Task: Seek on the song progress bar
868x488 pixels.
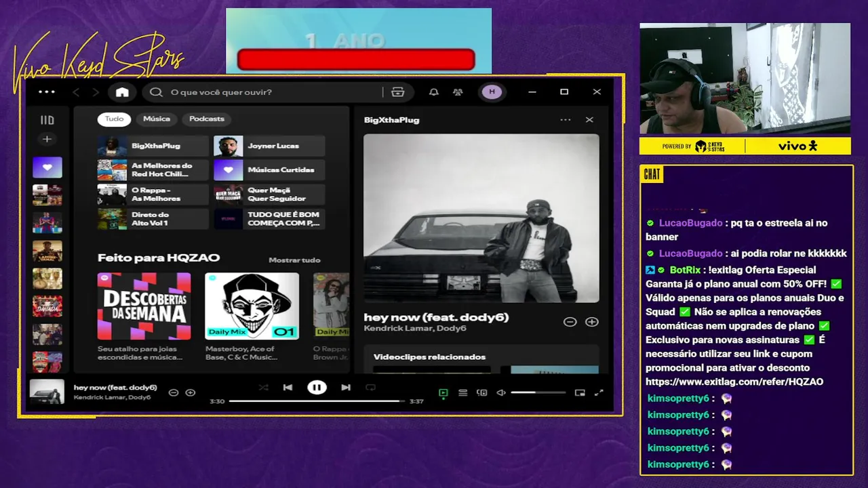Action: click(x=317, y=401)
